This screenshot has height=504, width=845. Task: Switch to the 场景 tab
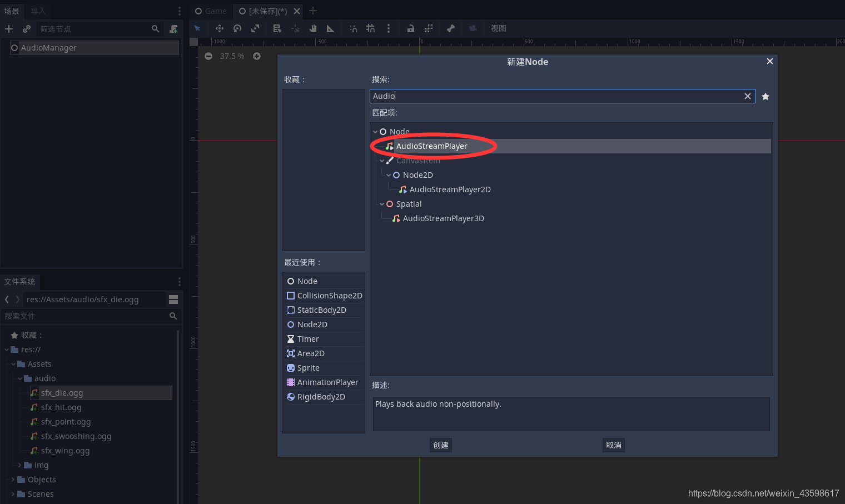pyautogui.click(x=12, y=11)
